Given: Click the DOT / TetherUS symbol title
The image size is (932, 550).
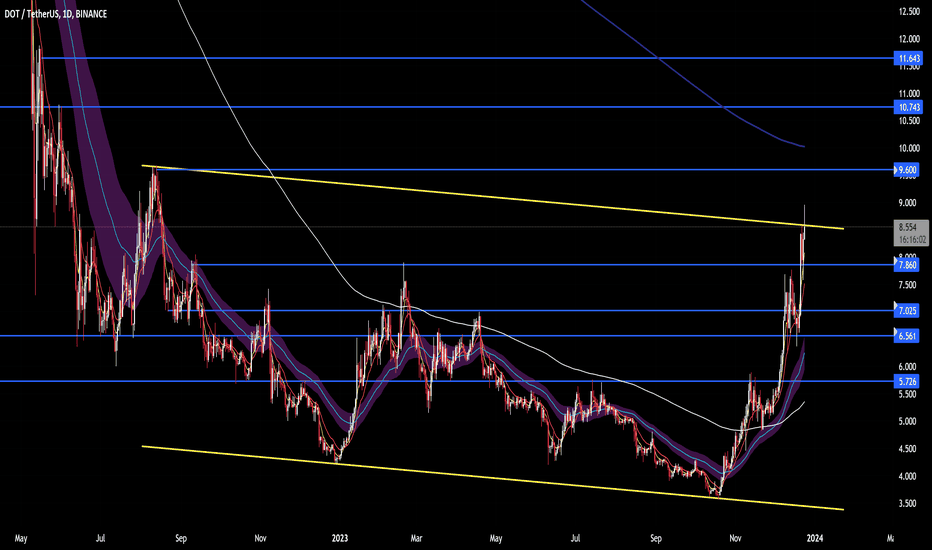Looking at the screenshot, I should click(x=56, y=14).
